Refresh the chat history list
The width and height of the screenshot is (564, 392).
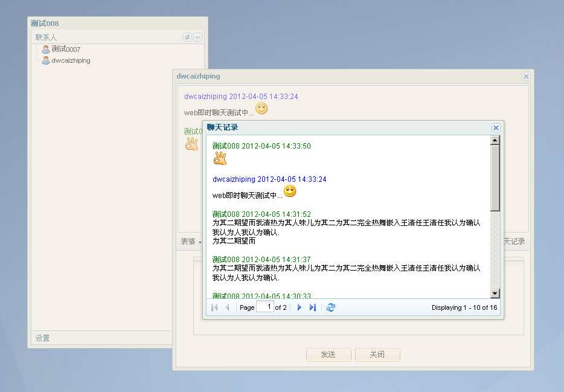click(x=331, y=307)
